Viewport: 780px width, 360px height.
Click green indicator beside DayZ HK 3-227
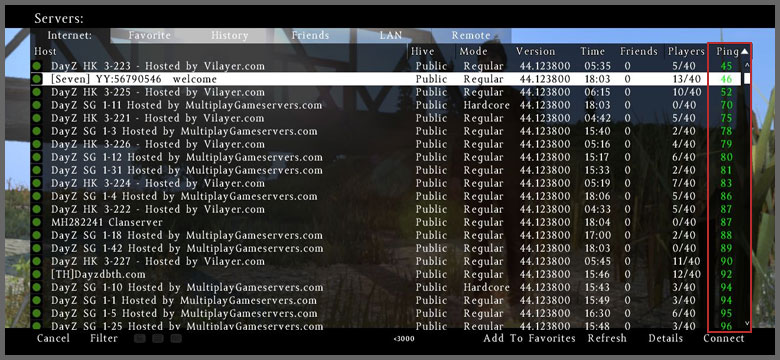[37, 261]
